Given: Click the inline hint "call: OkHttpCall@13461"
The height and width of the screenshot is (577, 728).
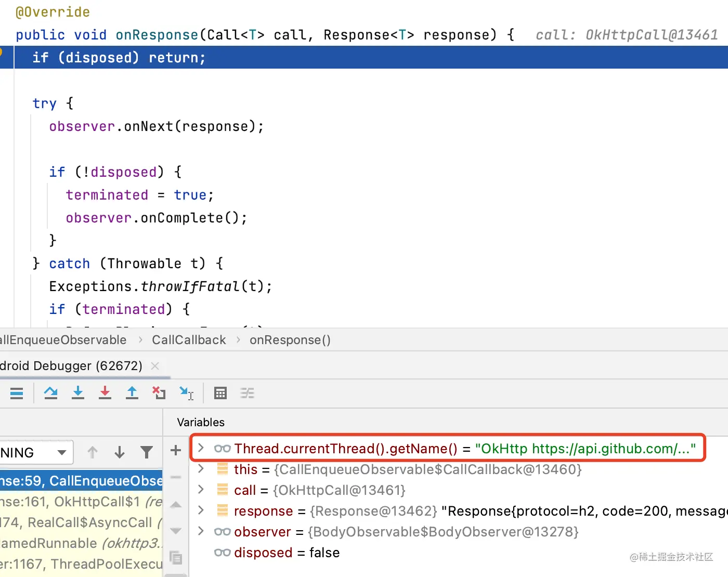Looking at the screenshot, I should 627,35.
